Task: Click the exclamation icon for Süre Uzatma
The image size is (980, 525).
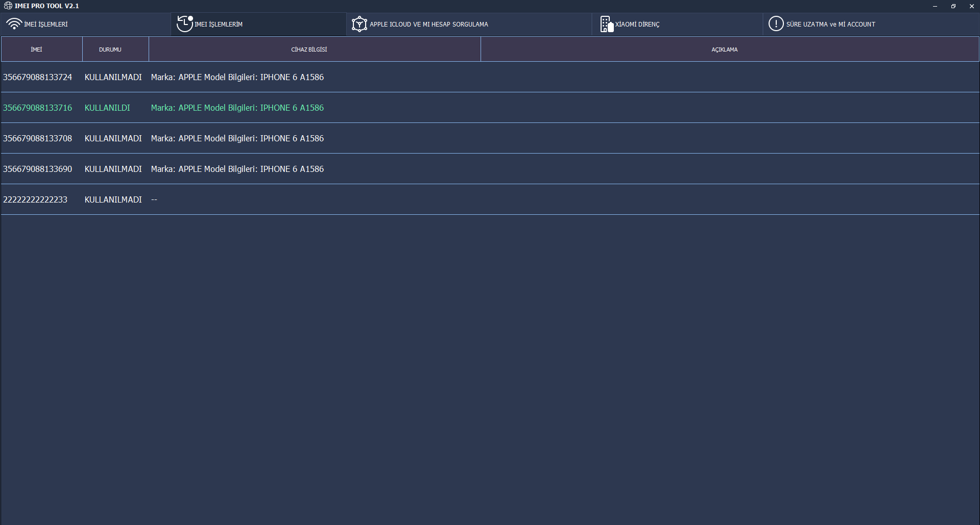Action: 776,23
